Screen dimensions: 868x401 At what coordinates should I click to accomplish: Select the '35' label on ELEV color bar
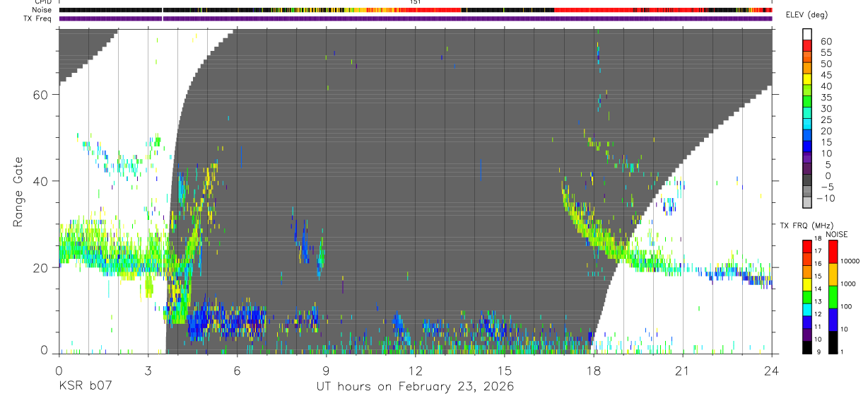coord(825,98)
